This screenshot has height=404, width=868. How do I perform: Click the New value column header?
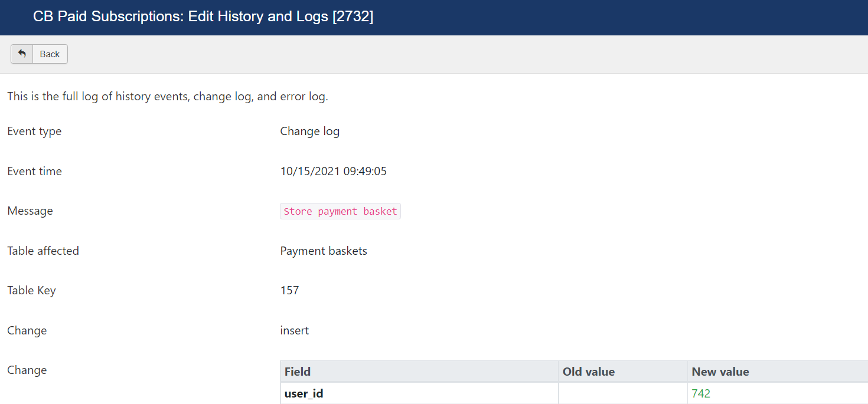click(778, 372)
